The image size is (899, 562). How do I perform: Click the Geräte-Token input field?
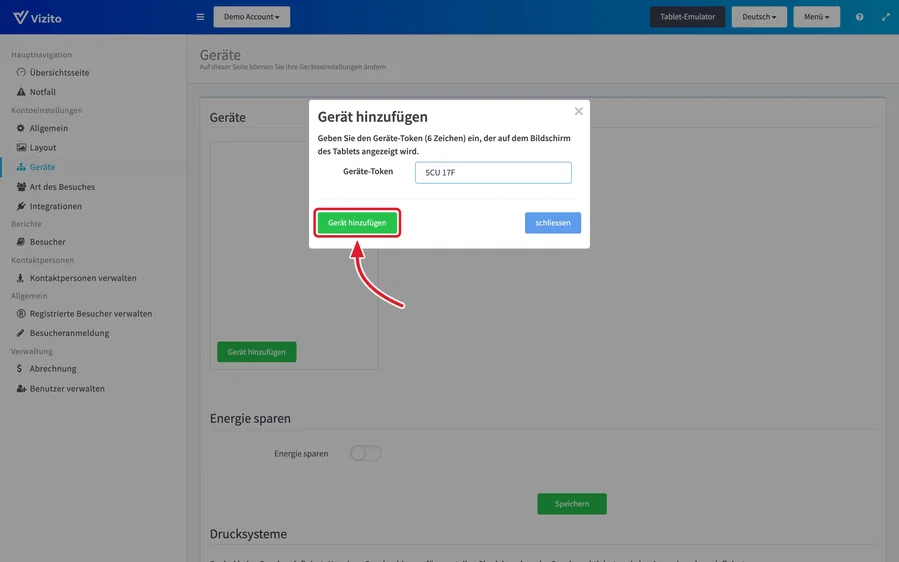(493, 172)
